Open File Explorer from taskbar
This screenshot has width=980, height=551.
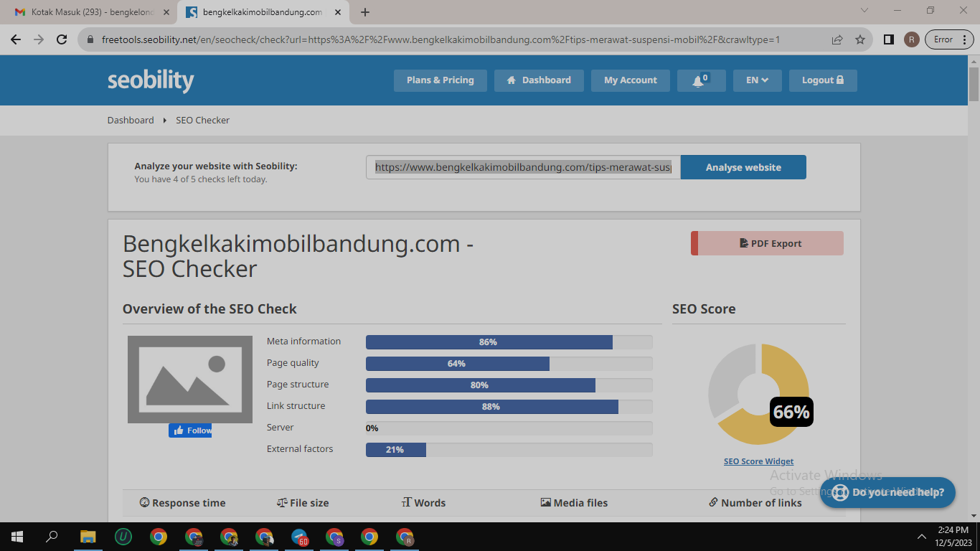(x=88, y=537)
